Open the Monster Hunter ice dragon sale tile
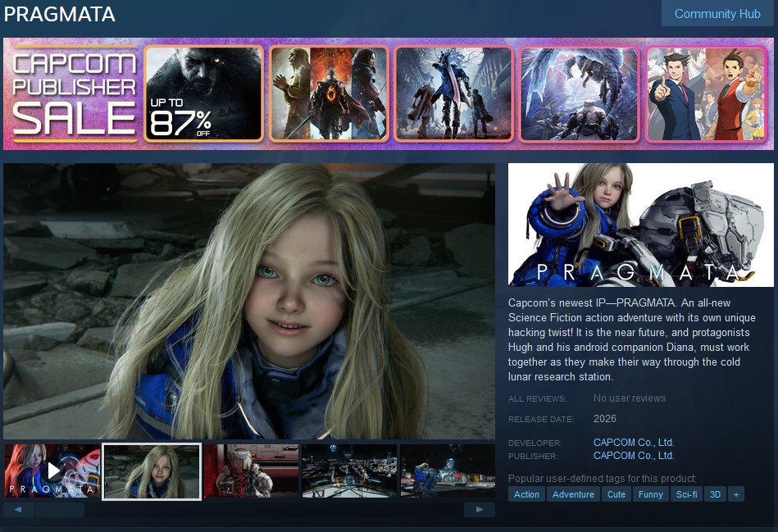 tap(579, 93)
